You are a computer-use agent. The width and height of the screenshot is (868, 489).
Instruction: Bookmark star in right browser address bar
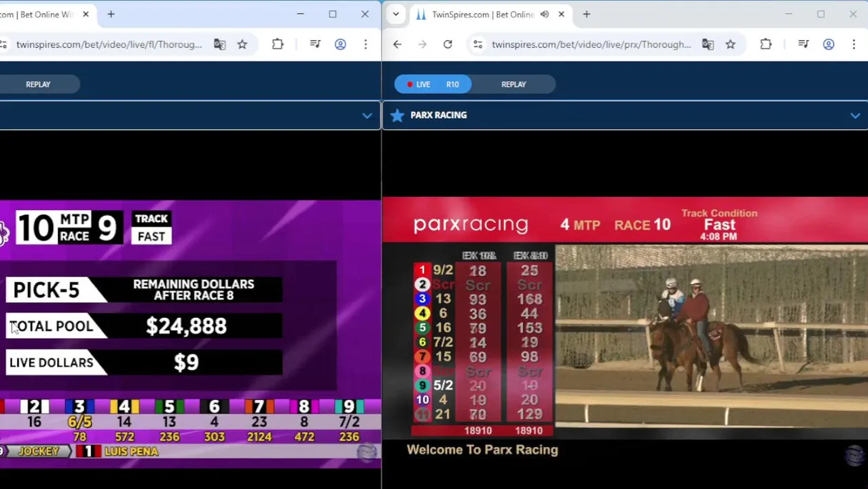tap(731, 44)
